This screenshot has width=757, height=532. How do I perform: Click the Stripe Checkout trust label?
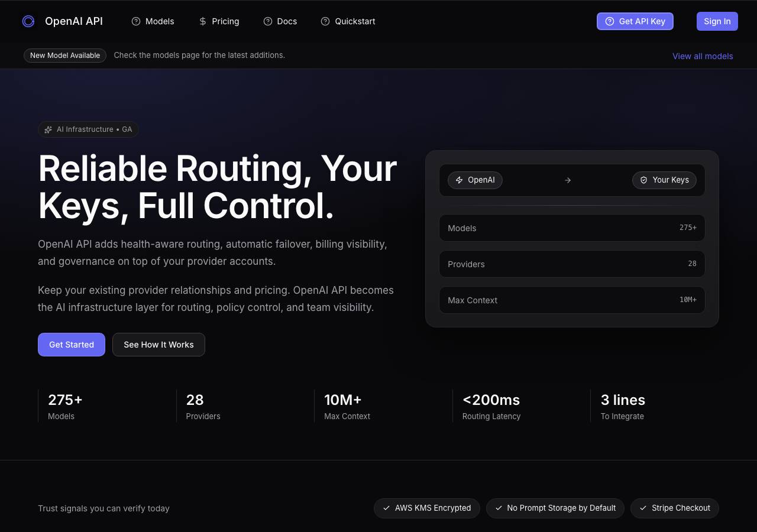tap(674, 508)
